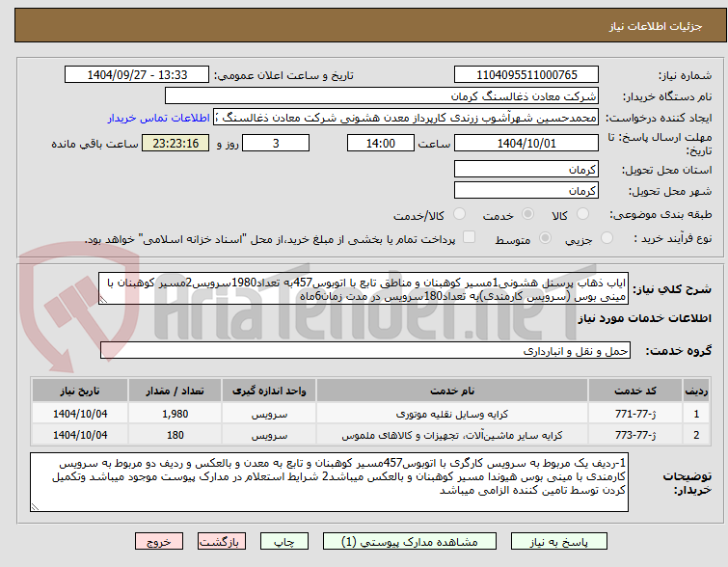Click the شرح کلی نیاز text area

pyautogui.click(x=364, y=289)
